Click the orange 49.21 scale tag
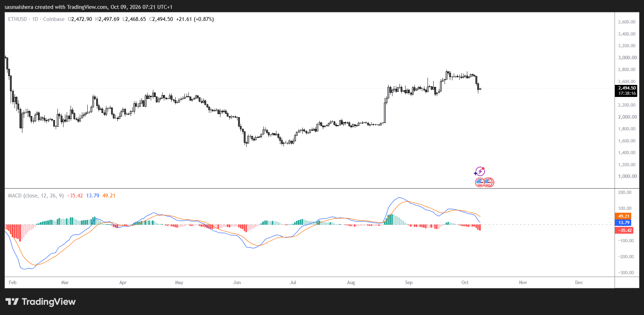This screenshot has height=315, width=644. click(623, 216)
